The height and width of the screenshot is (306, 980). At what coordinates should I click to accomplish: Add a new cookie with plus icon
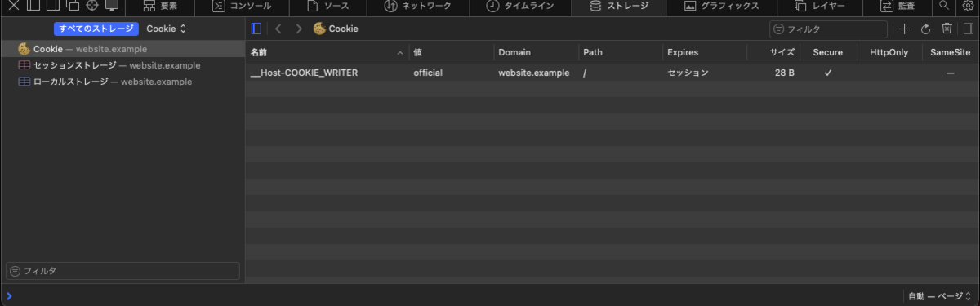pyautogui.click(x=904, y=29)
